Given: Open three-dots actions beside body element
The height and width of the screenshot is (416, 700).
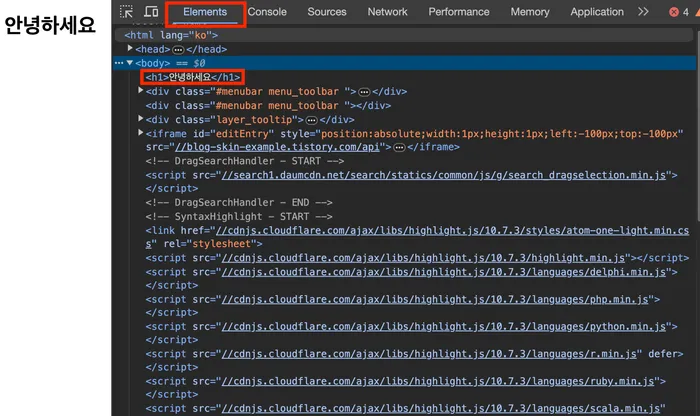Looking at the screenshot, I should click(119, 63).
